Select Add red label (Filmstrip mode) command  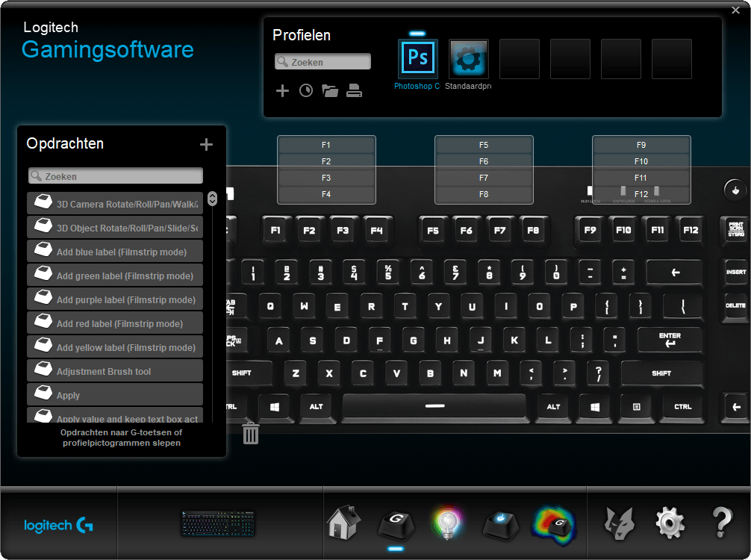point(115,323)
